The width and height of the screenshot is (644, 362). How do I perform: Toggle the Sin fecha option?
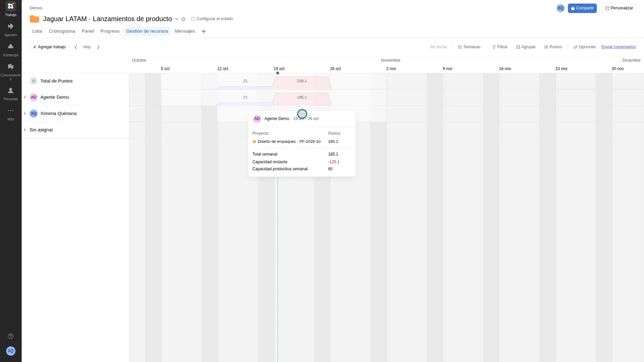point(438,47)
